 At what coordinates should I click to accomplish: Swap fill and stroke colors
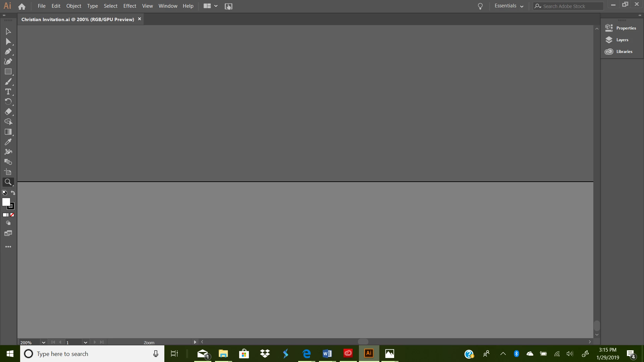point(13,193)
